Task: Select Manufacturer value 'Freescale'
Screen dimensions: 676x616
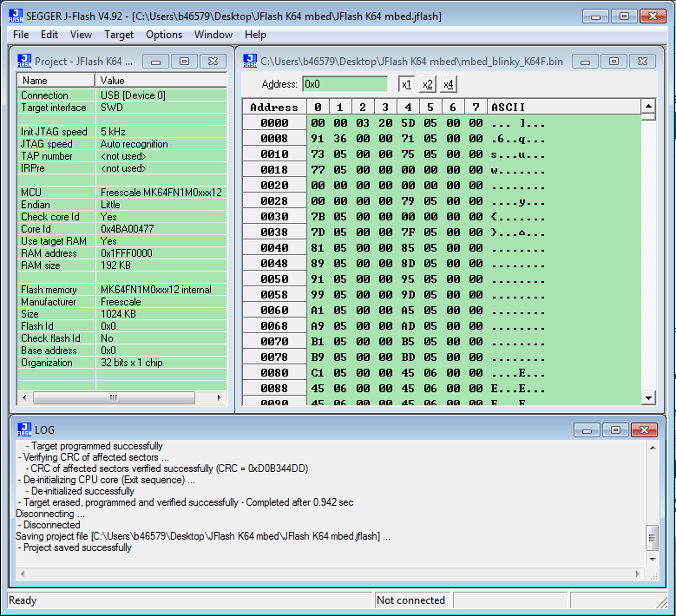Action: pos(121,301)
